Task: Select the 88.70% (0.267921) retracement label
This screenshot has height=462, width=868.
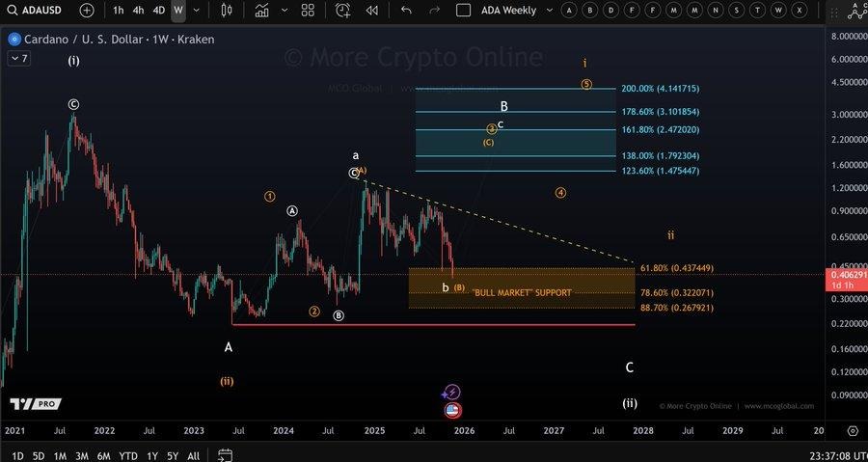Action: click(x=676, y=308)
